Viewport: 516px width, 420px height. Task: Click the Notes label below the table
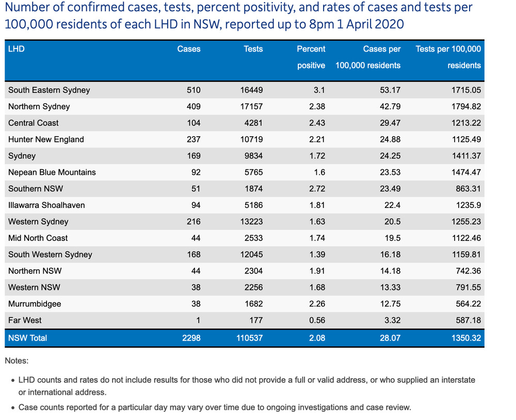coord(17,361)
